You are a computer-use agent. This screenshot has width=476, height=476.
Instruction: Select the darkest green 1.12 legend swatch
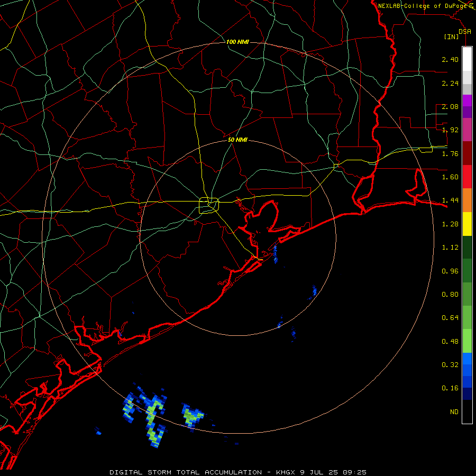[467, 248]
